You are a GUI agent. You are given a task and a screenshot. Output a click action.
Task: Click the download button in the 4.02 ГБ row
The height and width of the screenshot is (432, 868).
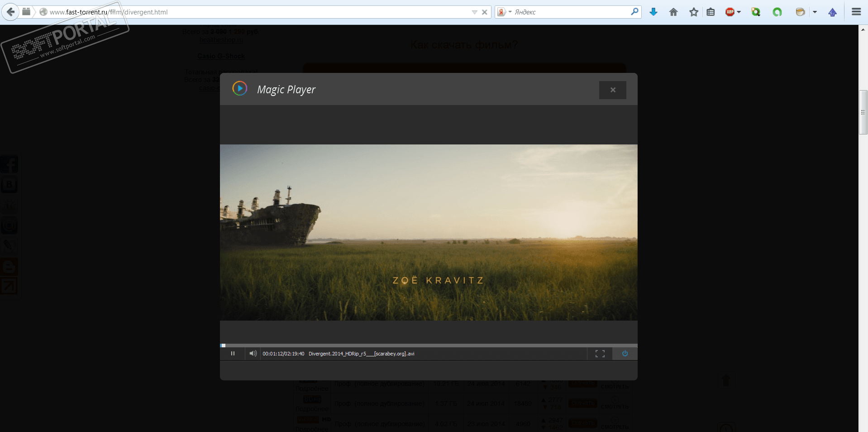pos(583,424)
